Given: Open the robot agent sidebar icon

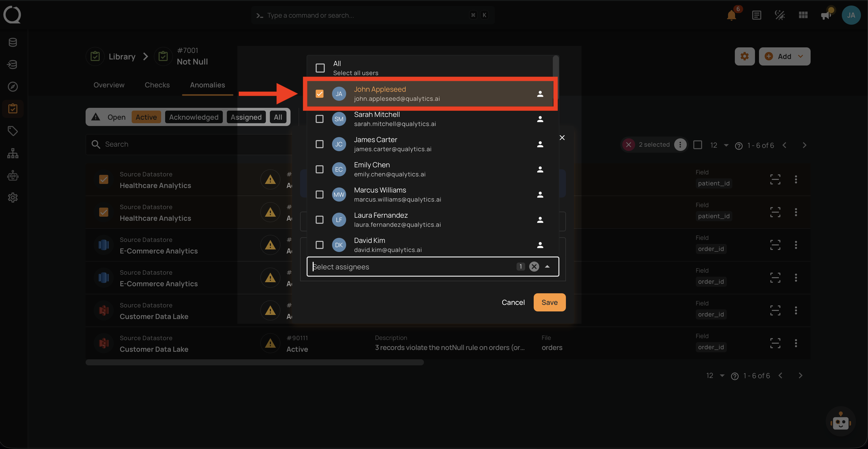Looking at the screenshot, I should click(x=13, y=175).
